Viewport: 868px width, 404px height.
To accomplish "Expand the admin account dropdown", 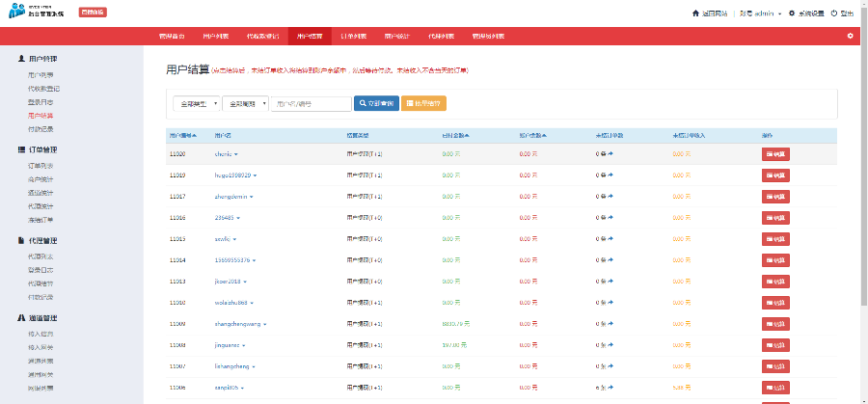I will (761, 13).
